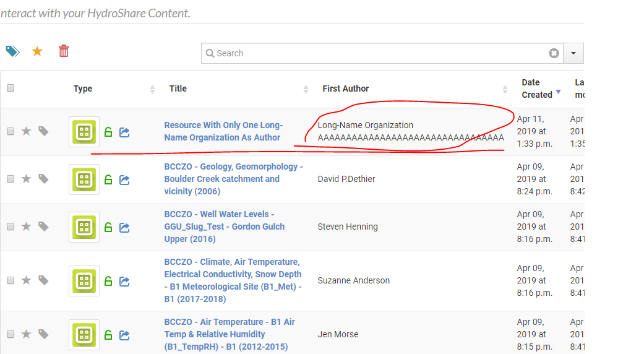Viewport: 644px width, 354px height.
Task: Open the search options dropdown arrow
Action: (x=573, y=53)
